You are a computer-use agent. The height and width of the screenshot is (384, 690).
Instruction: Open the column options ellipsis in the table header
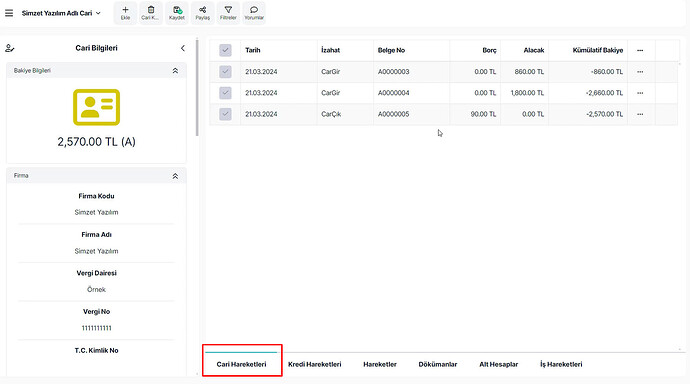640,50
